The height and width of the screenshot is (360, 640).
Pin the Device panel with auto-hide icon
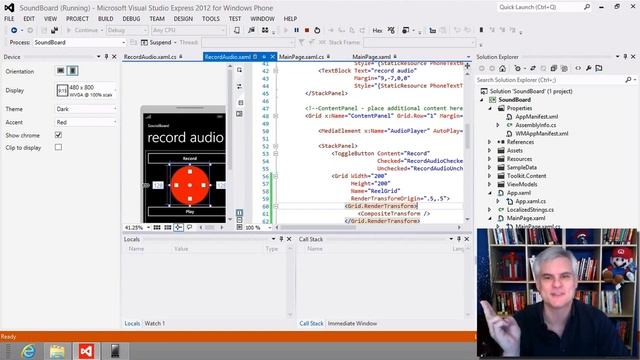tap(107, 57)
